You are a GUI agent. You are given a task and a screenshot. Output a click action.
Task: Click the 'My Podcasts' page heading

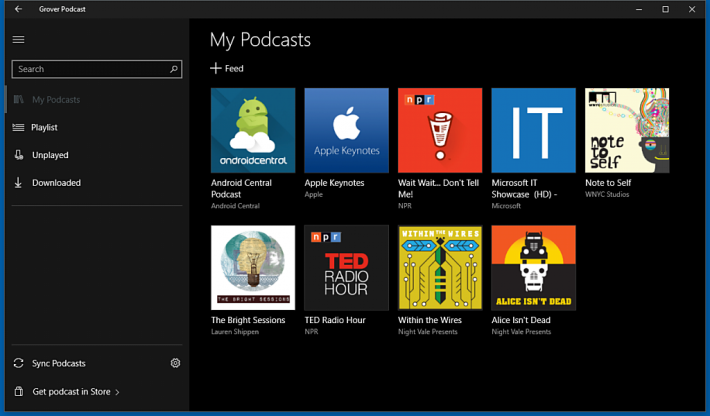coord(260,40)
